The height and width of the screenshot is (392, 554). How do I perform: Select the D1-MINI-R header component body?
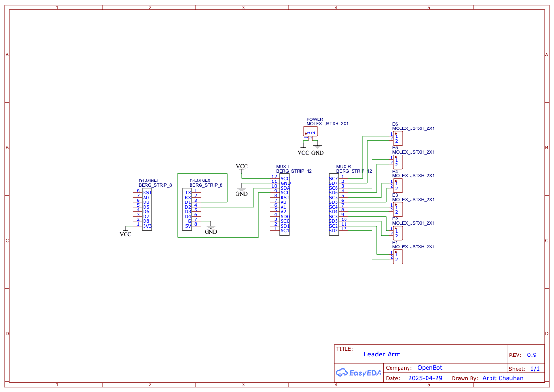[x=187, y=210]
